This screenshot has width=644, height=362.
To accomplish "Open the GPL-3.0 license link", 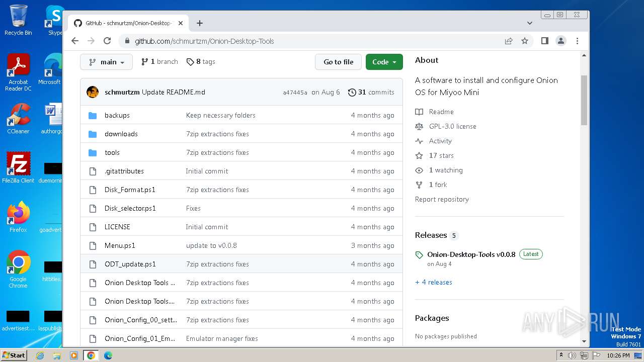I will pyautogui.click(x=446, y=126).
